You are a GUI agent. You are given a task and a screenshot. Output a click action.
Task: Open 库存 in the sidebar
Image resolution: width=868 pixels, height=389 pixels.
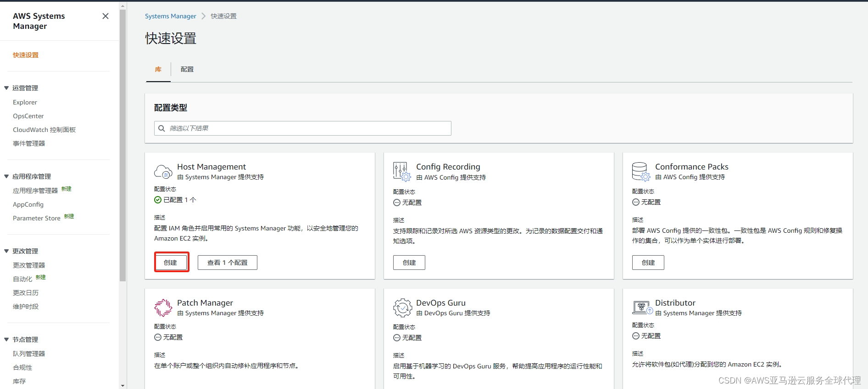tap(19, 381)
